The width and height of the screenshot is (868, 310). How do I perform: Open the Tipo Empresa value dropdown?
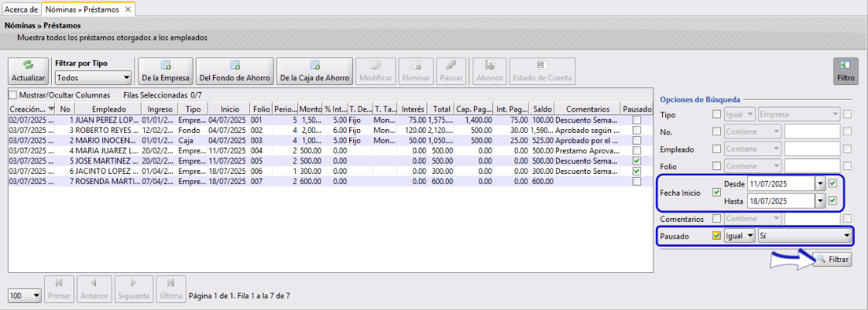[x=799, y=114]
